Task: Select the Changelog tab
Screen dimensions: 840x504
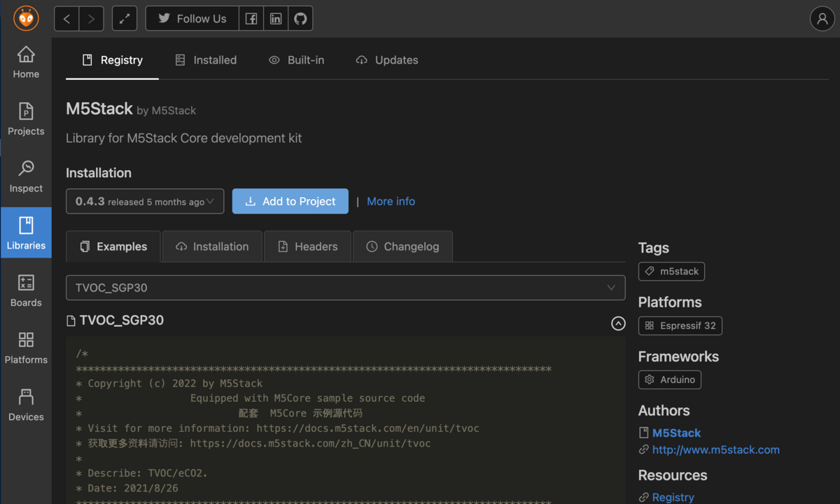Action: (x=402, y=246)
